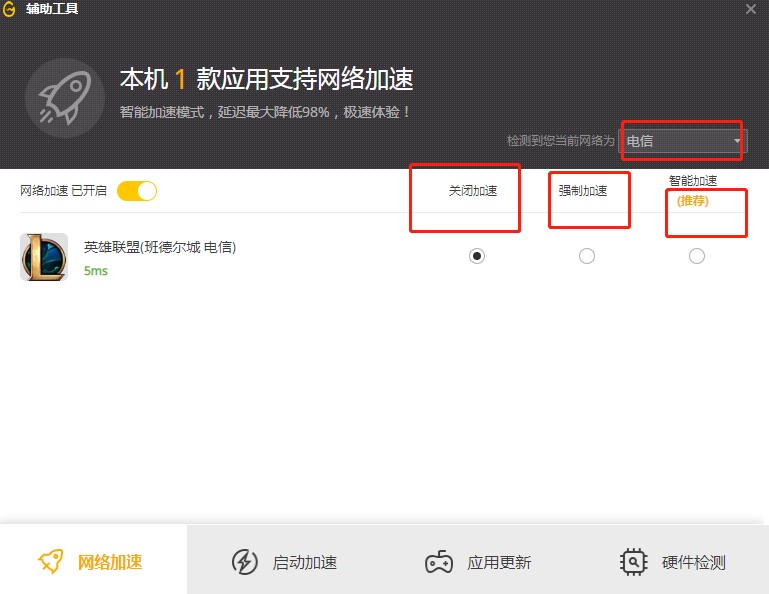Click the 关闭加速 column header
This screenshot has width=769, height=594.
[473, 191]
